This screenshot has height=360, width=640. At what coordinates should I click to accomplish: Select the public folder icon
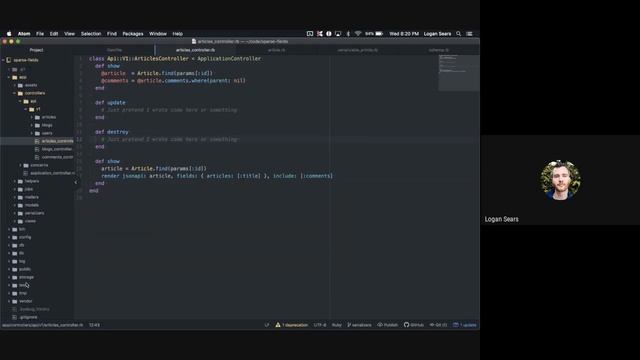click(x=15, y=269)
